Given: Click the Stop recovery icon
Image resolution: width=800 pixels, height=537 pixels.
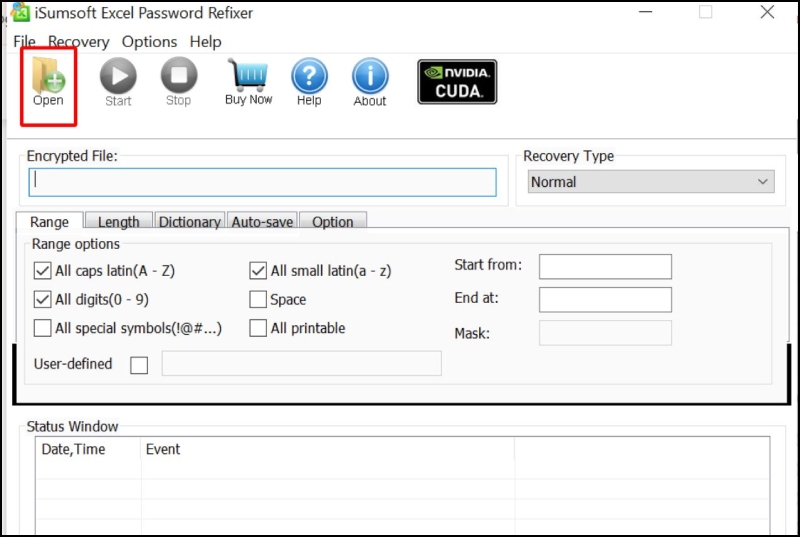Looking at the screenshot, I should (179, 82).
